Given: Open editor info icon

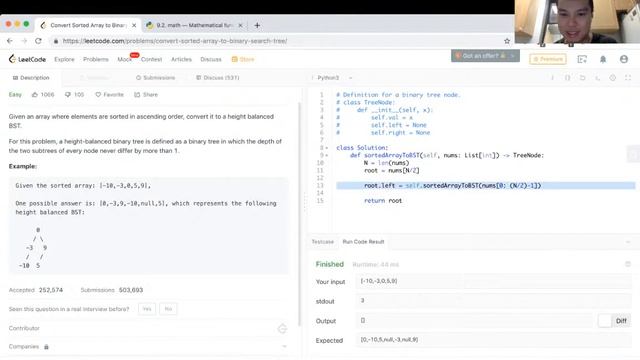Looking at the screenshot, I should [x=552, y=78].
